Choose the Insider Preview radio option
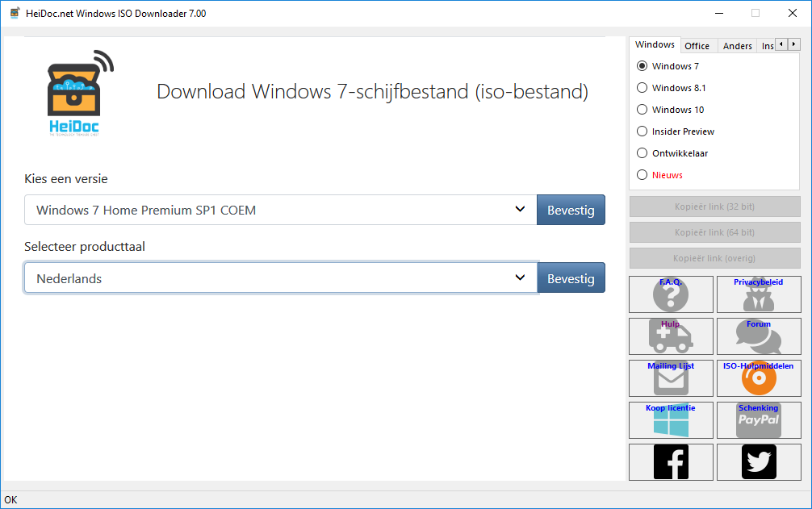This screenshot has width=812, height=509. coord(642,131)
